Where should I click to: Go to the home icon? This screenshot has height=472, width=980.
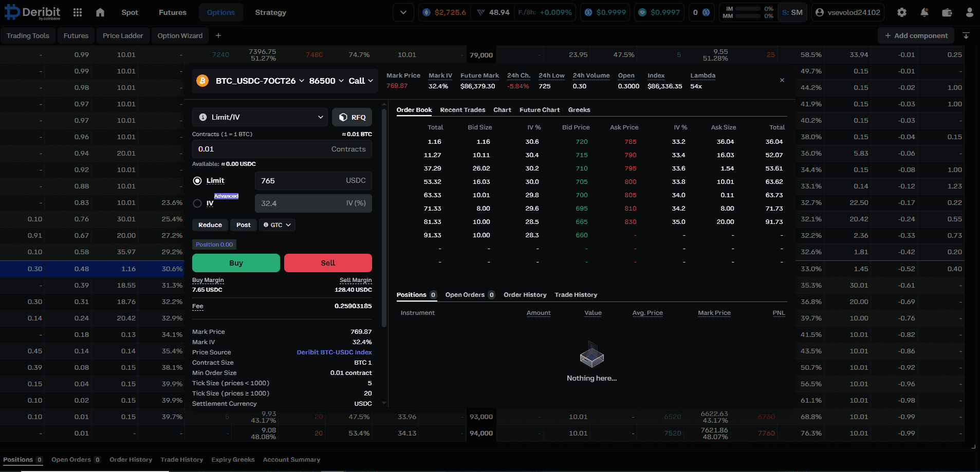pos(100,12)
